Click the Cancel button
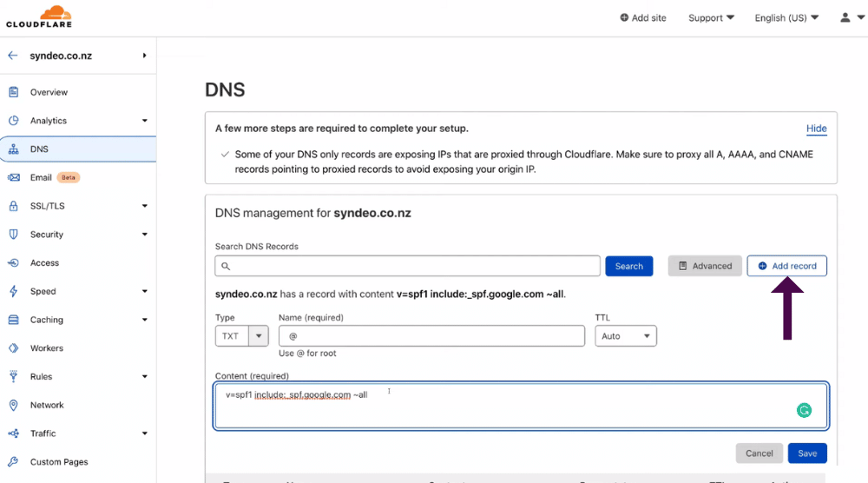The image size is (868, 483). click(759, 453)
